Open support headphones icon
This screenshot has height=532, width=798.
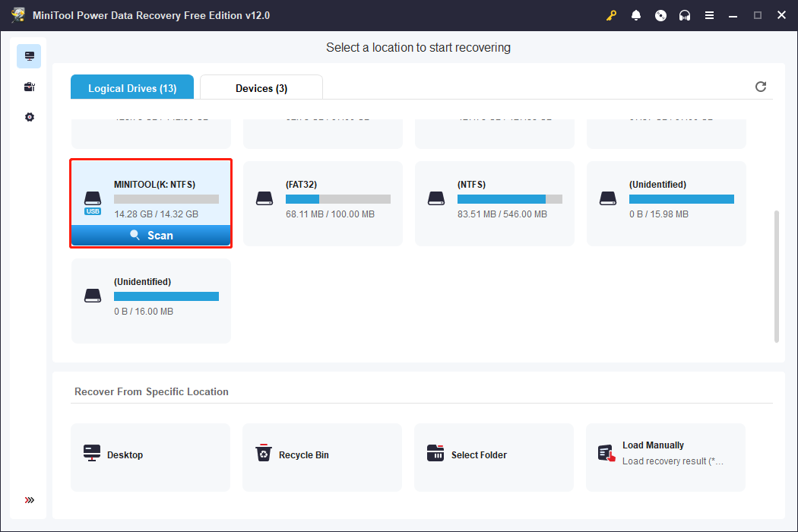click(685, 15)
